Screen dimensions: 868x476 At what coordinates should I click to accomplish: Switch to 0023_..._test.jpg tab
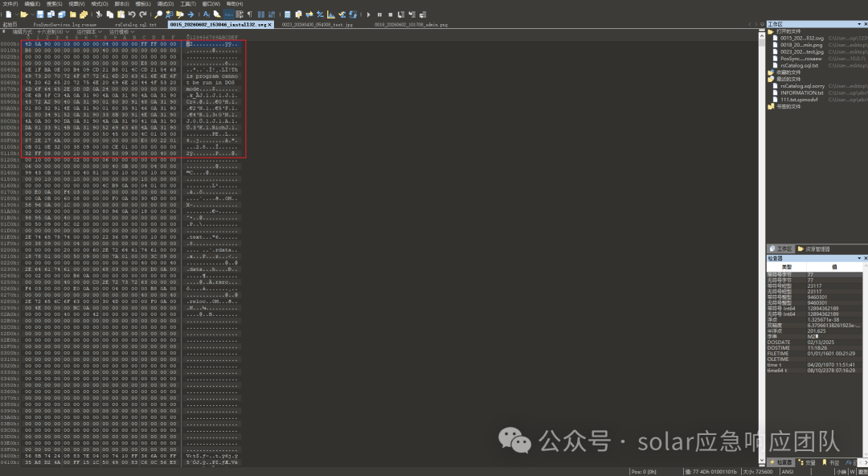point(317,24)
